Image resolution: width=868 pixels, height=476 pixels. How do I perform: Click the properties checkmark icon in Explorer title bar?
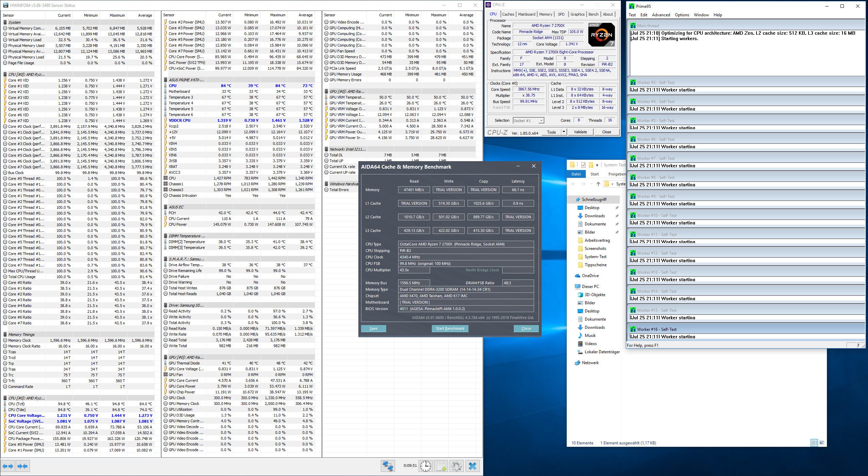pos(583,165)
